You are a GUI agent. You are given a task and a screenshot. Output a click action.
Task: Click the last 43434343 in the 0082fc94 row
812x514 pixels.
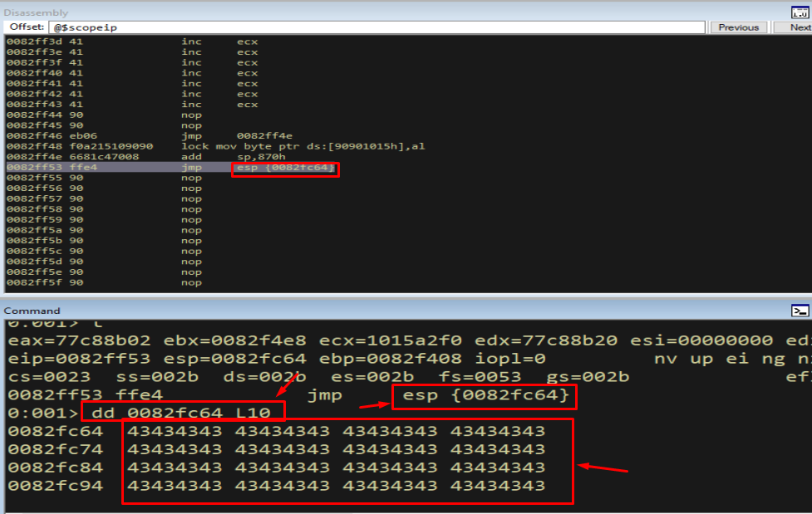498,486
